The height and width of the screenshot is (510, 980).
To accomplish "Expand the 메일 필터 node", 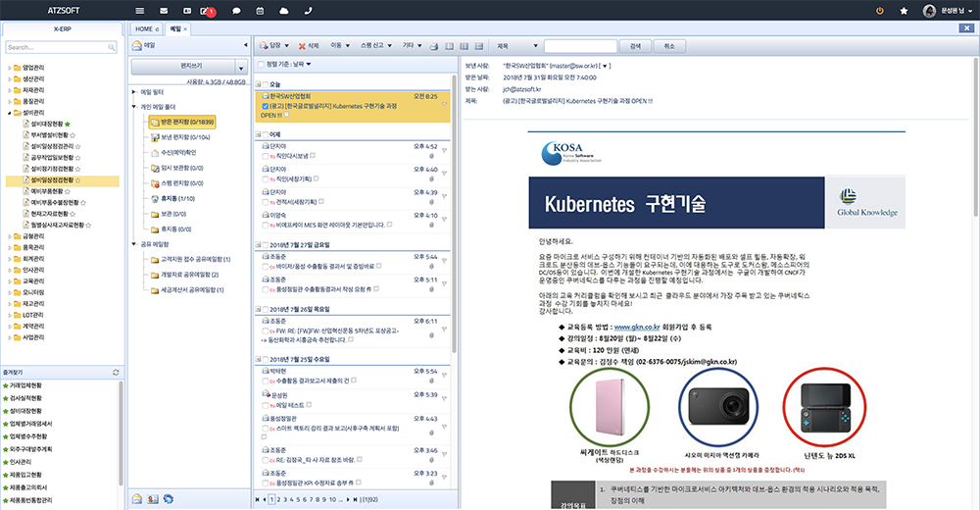I will tap(133, 92).
